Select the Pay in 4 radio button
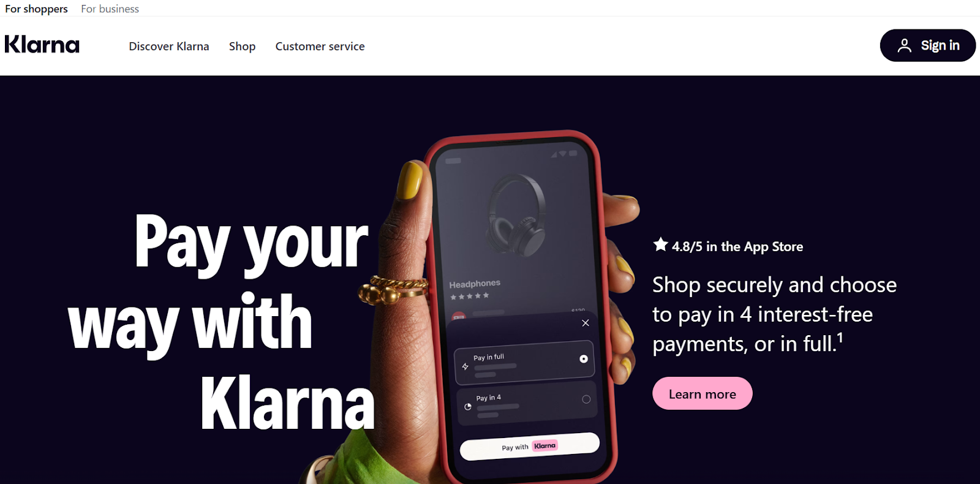Screen dimensions: 980x484 [586, 399]
